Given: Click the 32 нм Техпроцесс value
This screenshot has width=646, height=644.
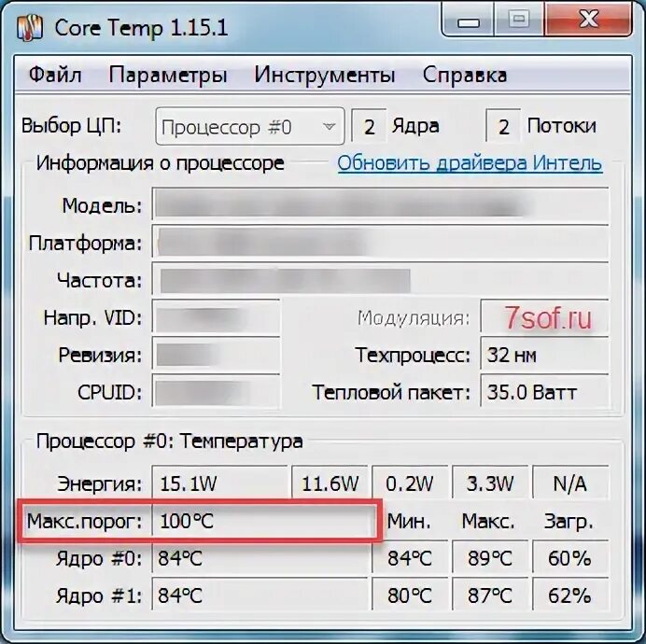Looking at the screenshot, I should 544,355.
